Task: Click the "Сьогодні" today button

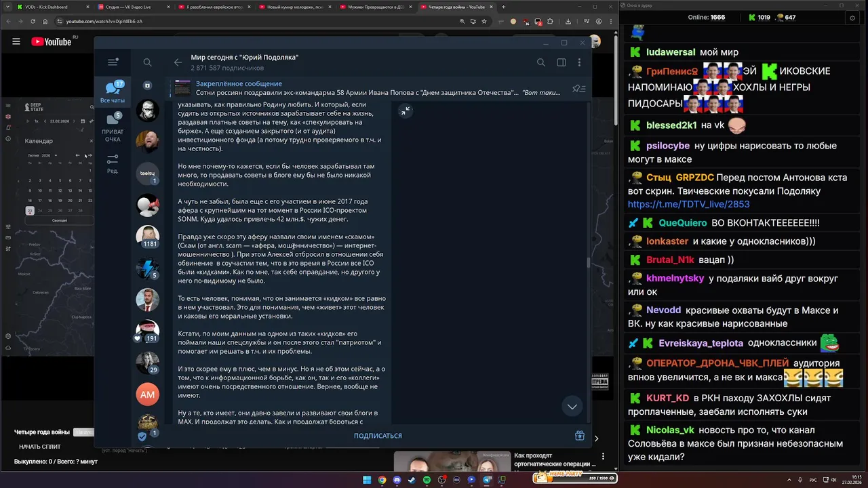Action: [x=60, y=221]
